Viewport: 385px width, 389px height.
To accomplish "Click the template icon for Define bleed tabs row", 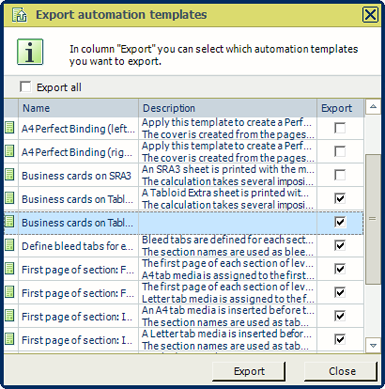I will 10,245.
